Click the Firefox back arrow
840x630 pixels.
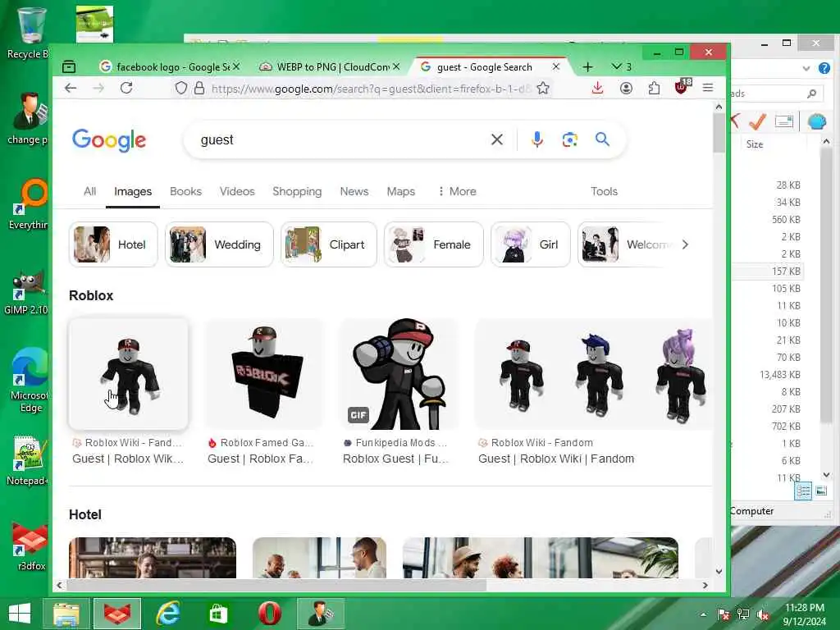point(71,88)
